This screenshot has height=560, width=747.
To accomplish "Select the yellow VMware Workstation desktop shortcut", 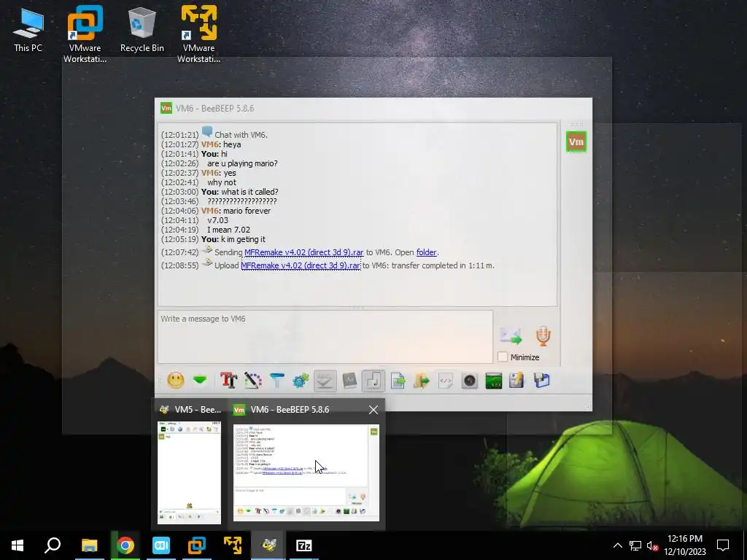I will (199, 34).
